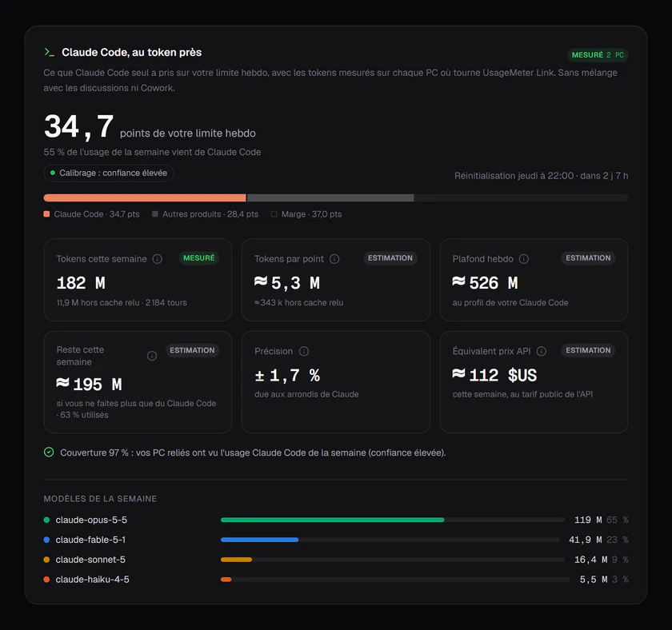Click '55 % de l'usage de la semaine' line
This screenshot has width=672, height=630.
coord(152,152)
